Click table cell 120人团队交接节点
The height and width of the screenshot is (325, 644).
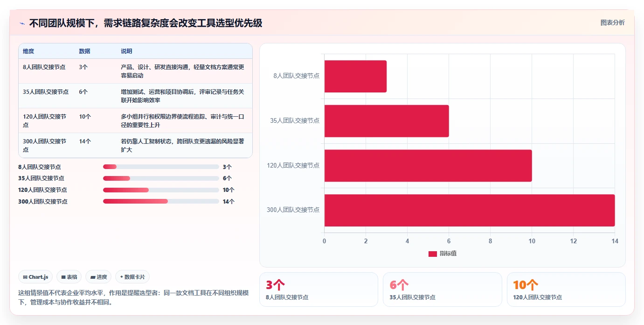[46, 121]
